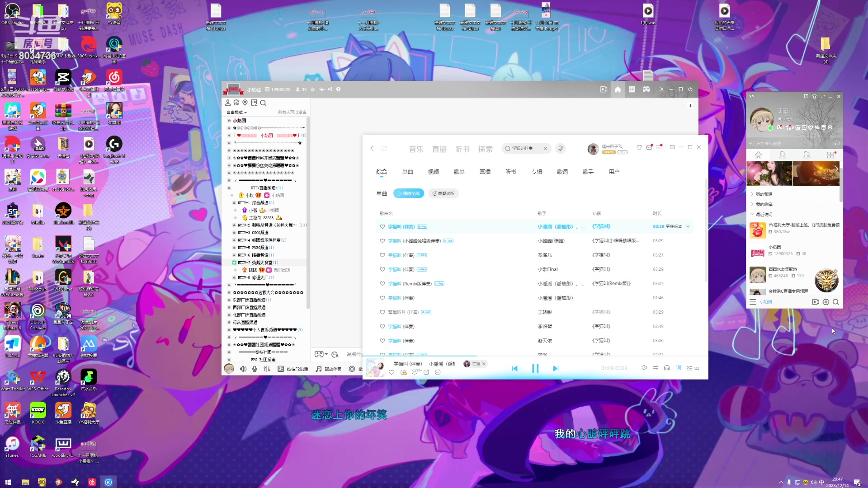Clear the music search box text
Screen dimensions: 868x488
(545, 148)
